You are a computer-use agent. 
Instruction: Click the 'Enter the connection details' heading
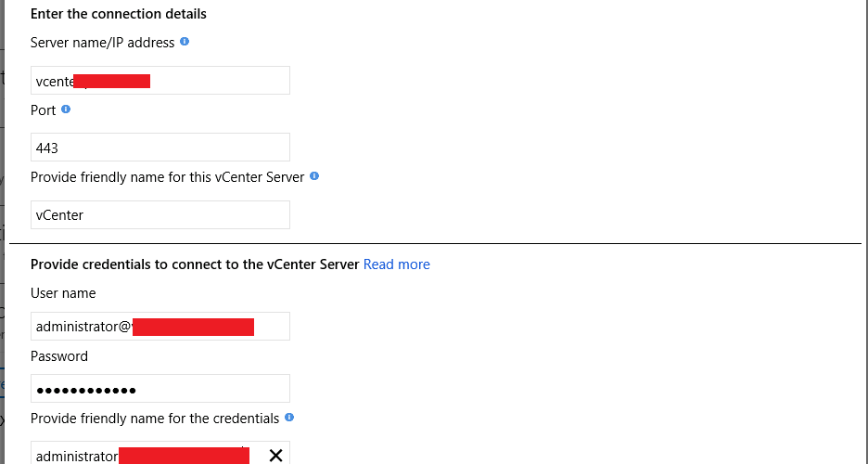pyautogui.click(x=119, y=14)
